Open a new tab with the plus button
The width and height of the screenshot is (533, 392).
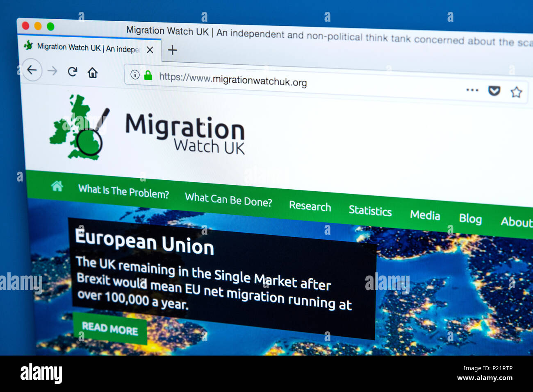pos(173,50)
